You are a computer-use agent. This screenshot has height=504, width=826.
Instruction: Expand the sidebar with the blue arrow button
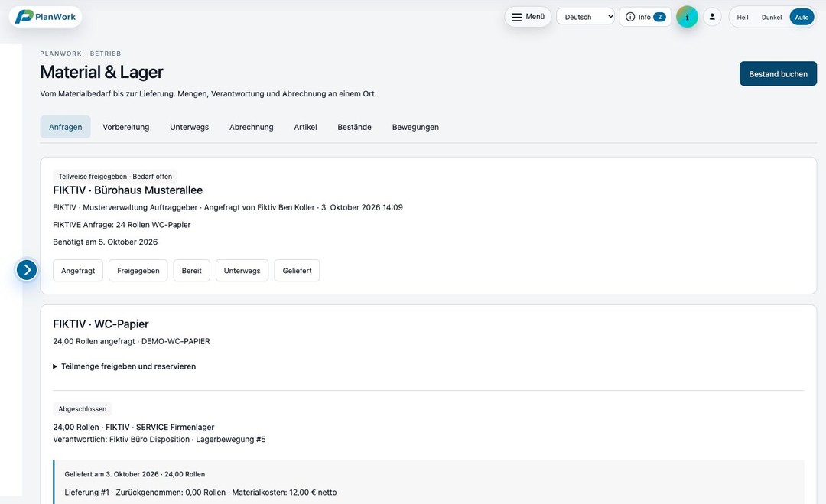pos(27,270)
